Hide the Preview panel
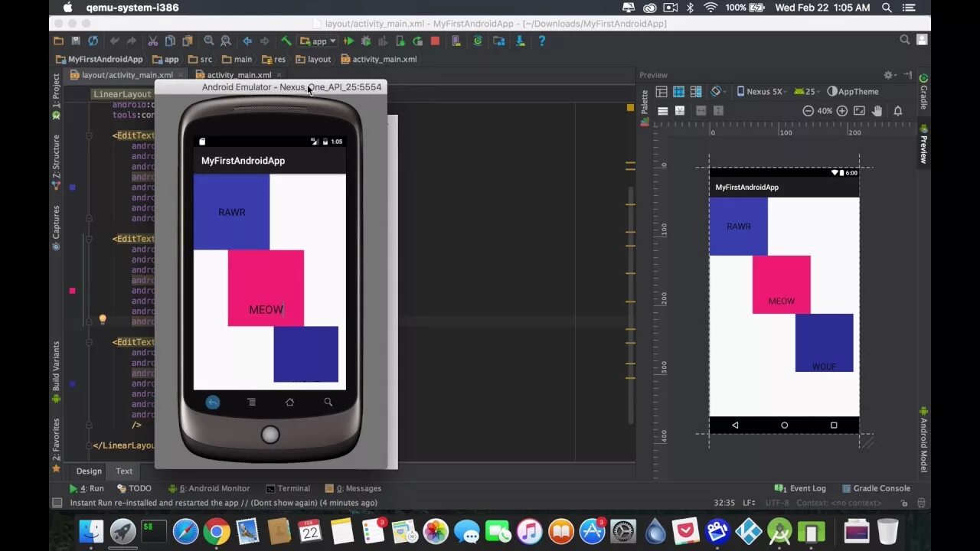The height and width of the screenshot is (551, 980). tap(907, 75)
